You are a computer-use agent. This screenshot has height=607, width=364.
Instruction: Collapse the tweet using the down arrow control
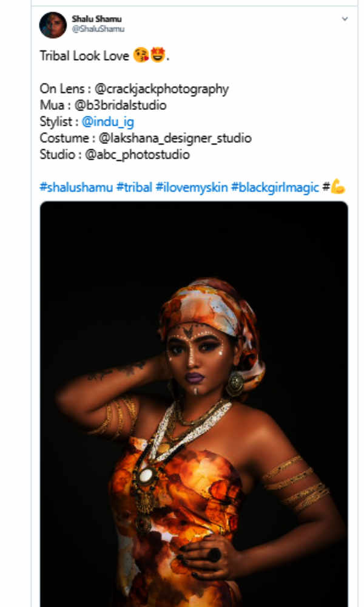pyautogui.click(x=344, y=18)
